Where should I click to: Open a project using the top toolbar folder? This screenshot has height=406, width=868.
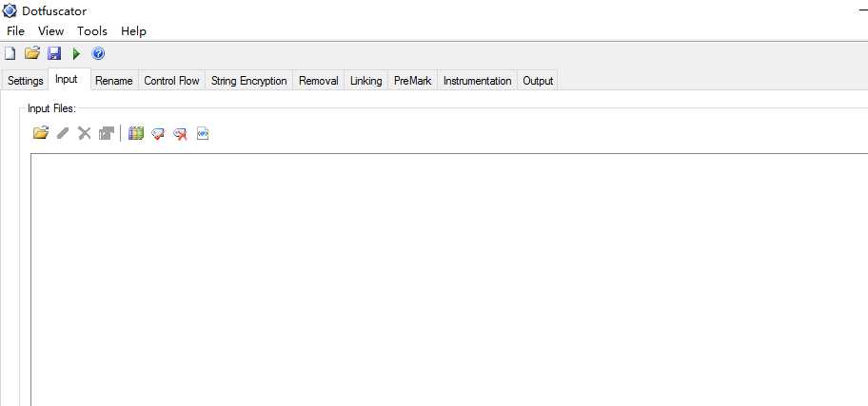[x=32, y=53]
